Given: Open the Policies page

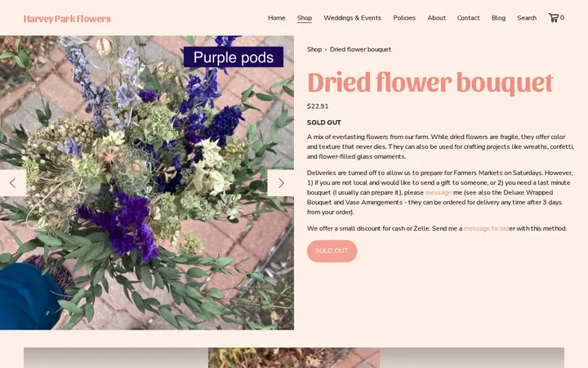Looking at the screenshot, I should [404, 18].
